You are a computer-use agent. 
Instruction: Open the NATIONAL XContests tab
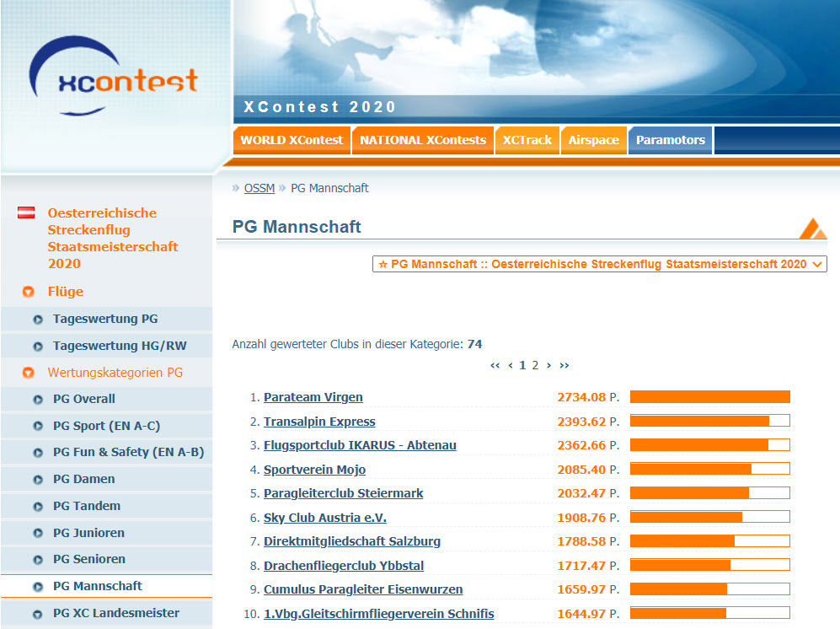423,141
